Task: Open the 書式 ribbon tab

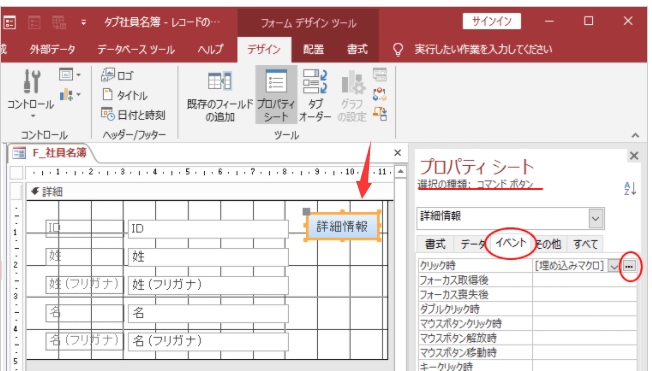Action: coord(357,49)
